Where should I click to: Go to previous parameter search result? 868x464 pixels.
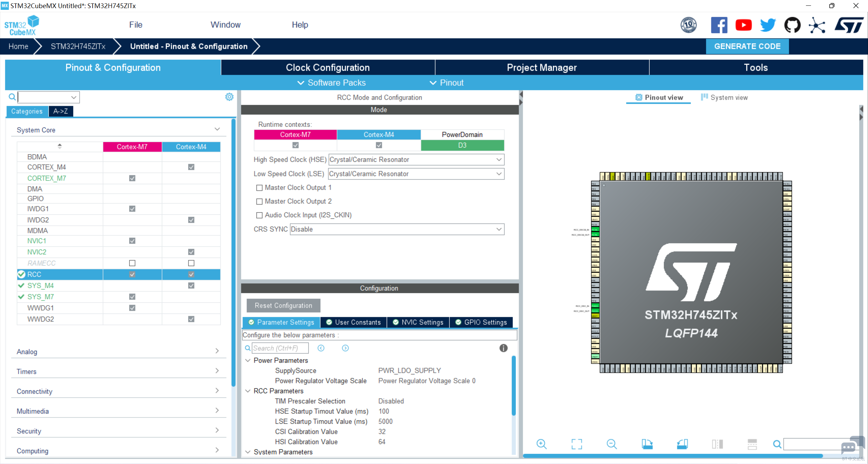(x=321, y=348)
